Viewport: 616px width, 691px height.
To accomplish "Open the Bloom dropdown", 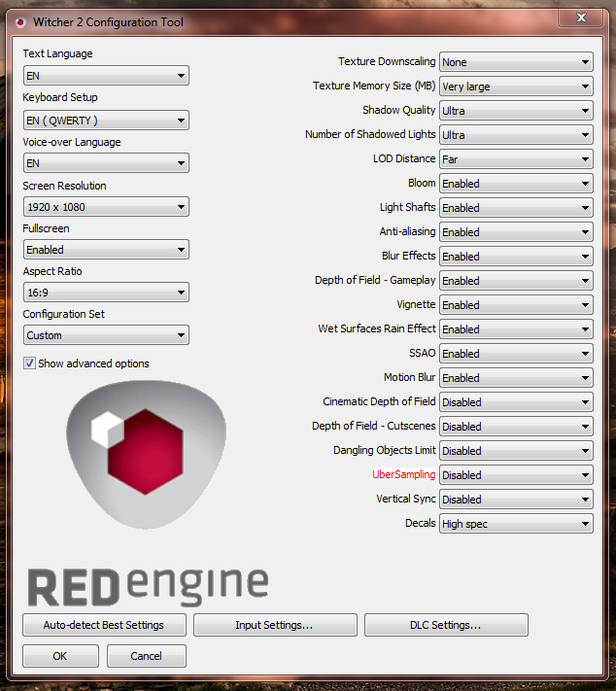I will click(516, 183).
